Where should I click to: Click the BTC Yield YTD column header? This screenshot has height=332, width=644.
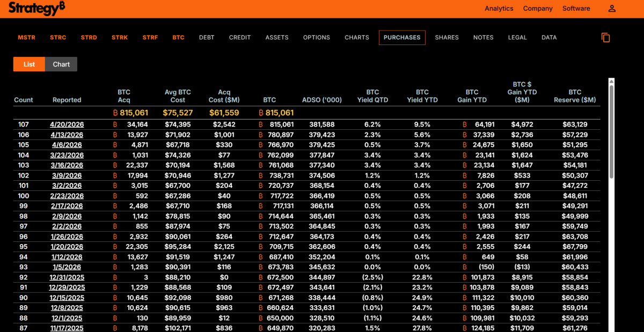422,96
